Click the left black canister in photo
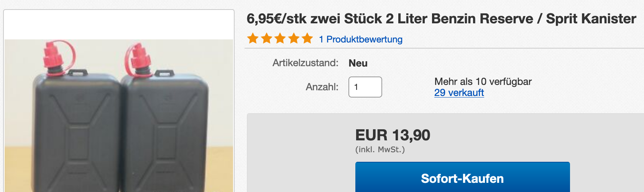Image resolution: width=644 pixels, height=192 pixels. tap(77, 130)
